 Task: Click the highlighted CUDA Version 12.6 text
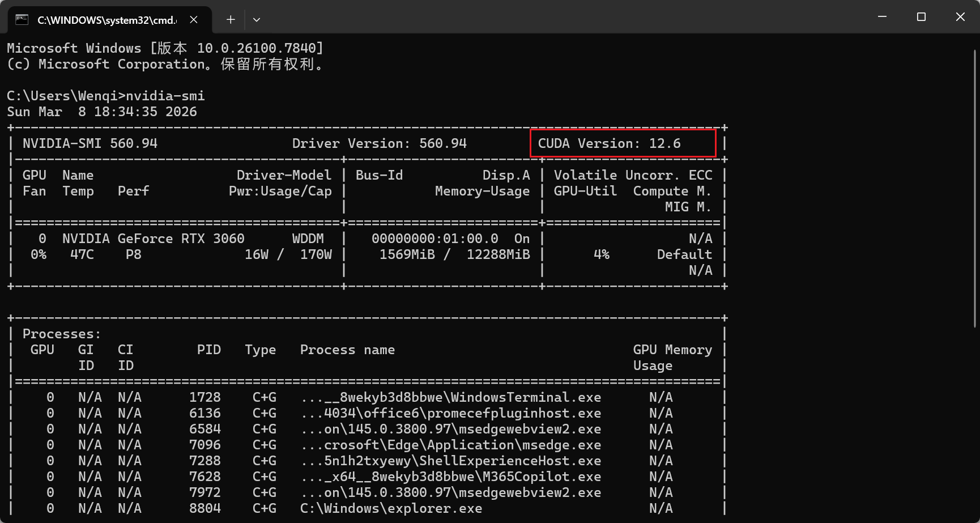[609, 143]
